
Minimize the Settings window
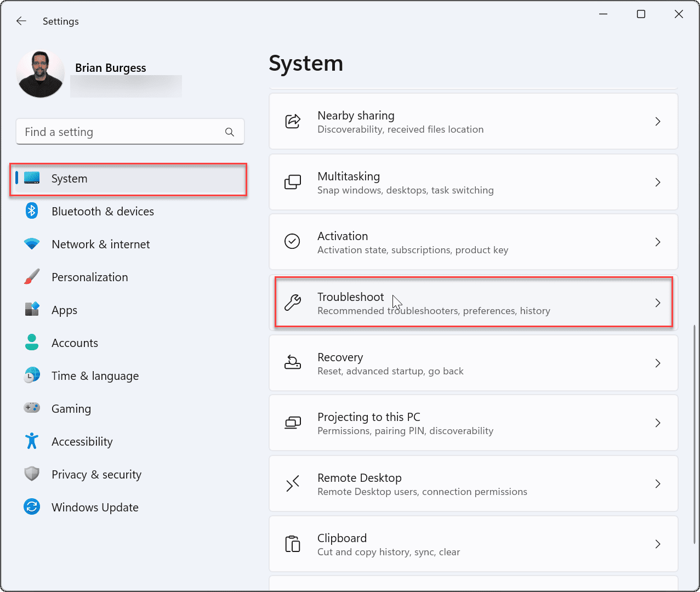click(604, 14)
